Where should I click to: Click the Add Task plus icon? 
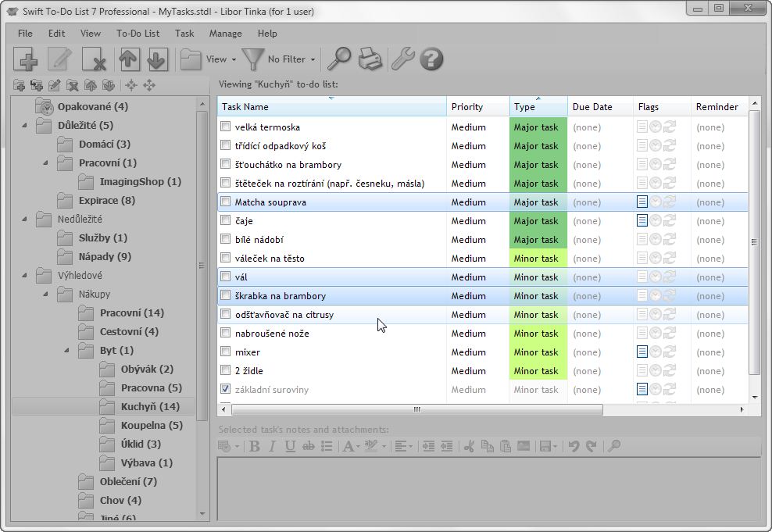click(27, 59)
